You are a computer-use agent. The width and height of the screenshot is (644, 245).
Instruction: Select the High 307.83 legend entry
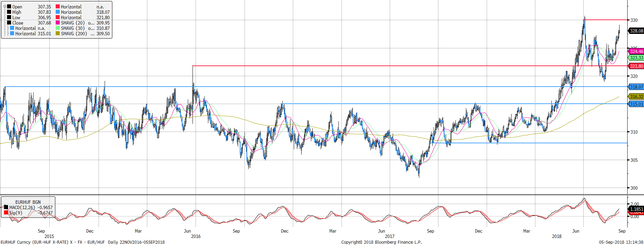29,12
